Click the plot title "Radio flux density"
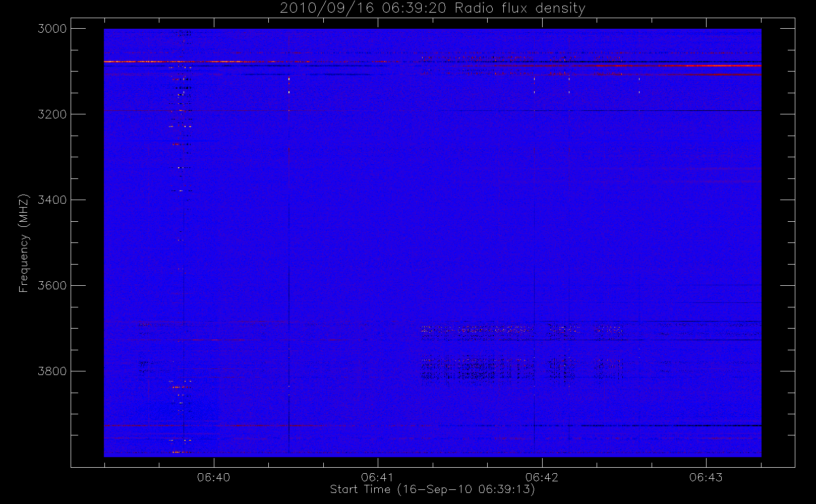This screenshot has height=504, width=816. (x=520, y=9)
